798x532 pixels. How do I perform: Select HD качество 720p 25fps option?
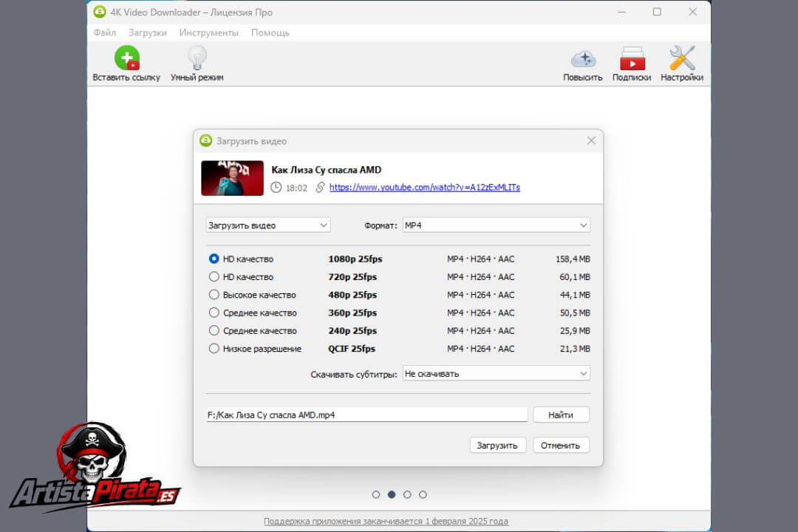[214, 276]
